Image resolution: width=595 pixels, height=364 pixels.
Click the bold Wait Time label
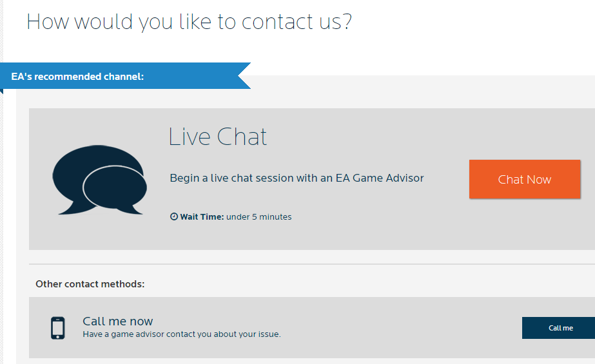pyautogui.click(x=202, y=217)
